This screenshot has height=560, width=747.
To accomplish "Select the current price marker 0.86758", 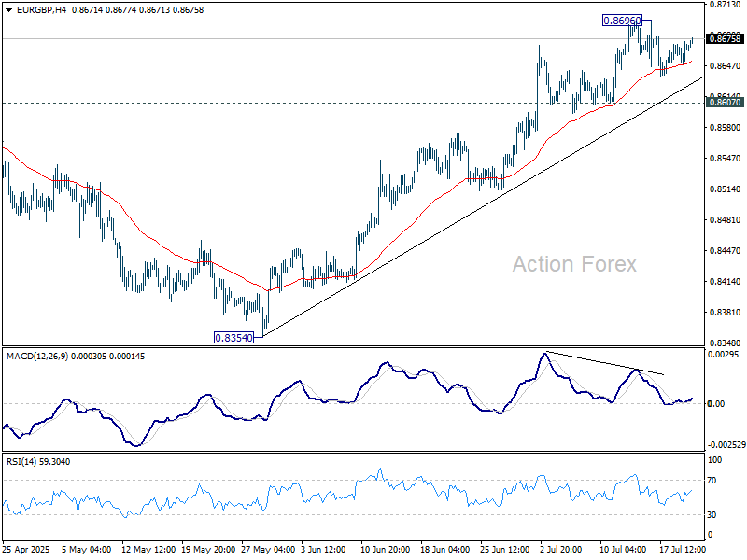I will point(726,38).
